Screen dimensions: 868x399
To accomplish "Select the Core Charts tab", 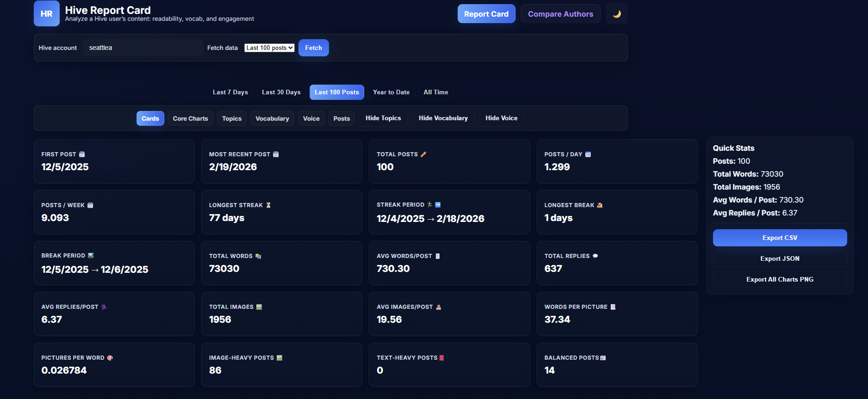I will [190, 119].
